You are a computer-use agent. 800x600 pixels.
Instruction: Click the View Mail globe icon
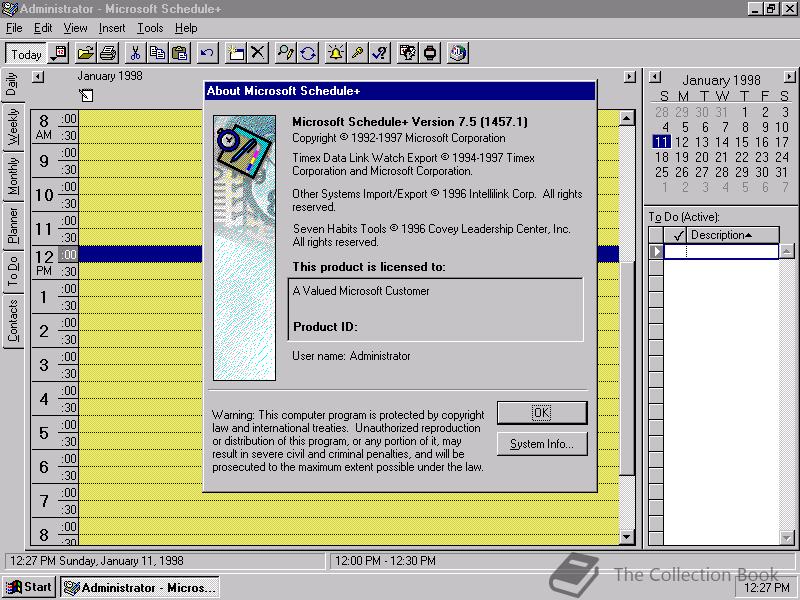(458, 54)
